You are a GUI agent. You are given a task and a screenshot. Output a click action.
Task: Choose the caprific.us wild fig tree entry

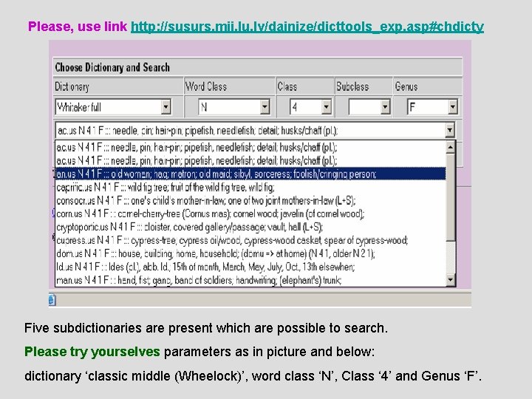250,187
